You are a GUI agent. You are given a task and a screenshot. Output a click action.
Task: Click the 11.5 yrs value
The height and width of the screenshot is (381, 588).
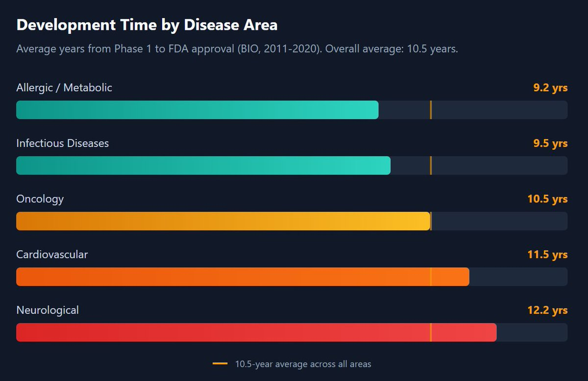click(547, 255)
